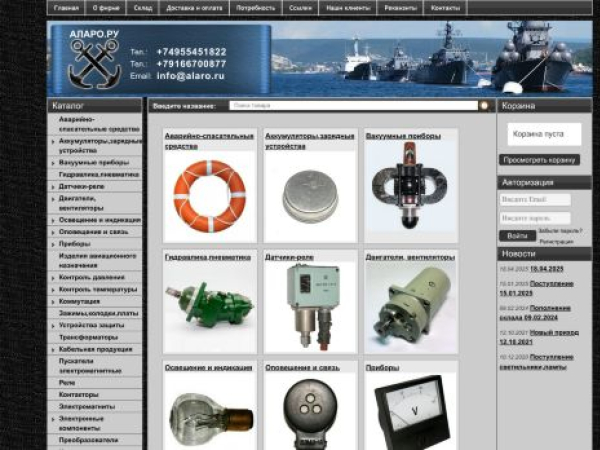Screen dimensions: 600x450
Task: Expand the Аккумуляторы, зарядные устройства category
Action: pyautogui.click(x=53, y=142)
